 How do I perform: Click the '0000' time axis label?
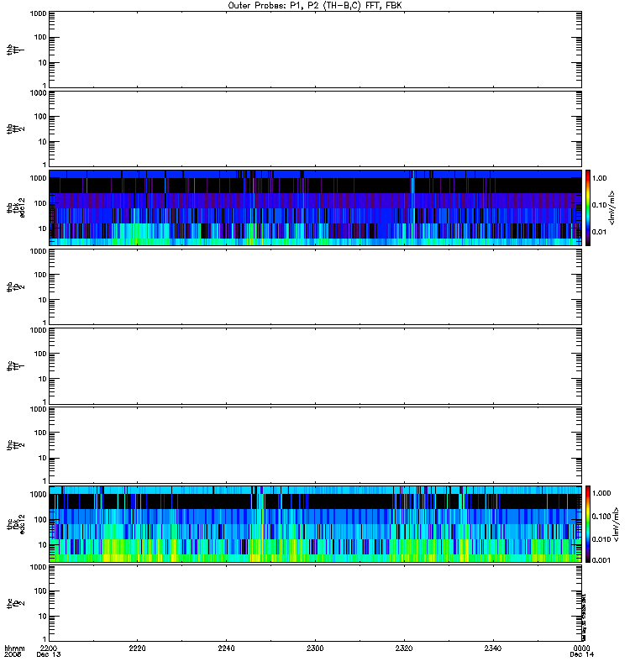click(581, 648)
